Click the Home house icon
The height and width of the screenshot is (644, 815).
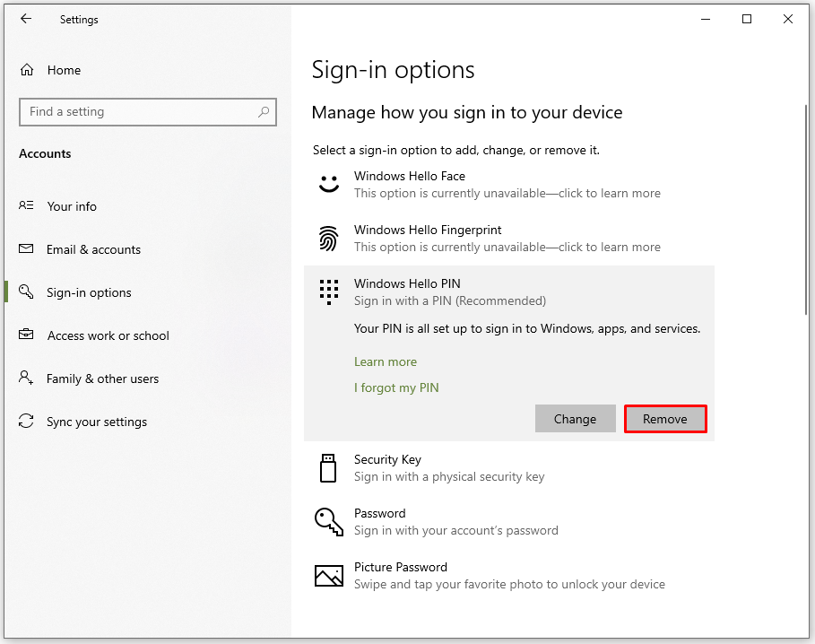click(x=27, y=70)
